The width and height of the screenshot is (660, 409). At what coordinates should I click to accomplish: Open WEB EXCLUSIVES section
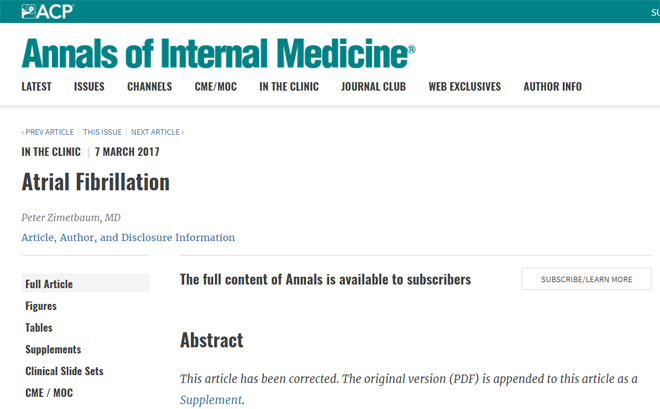point(465,87)
